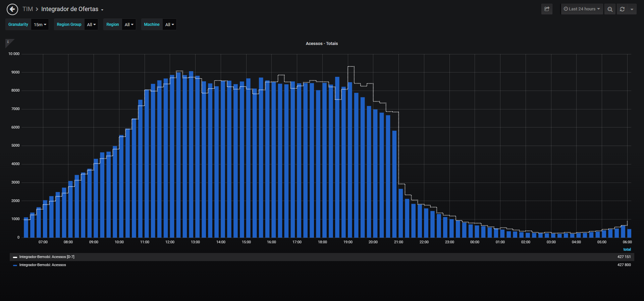Share the dashboard via the share icon

tap(547, 9)
